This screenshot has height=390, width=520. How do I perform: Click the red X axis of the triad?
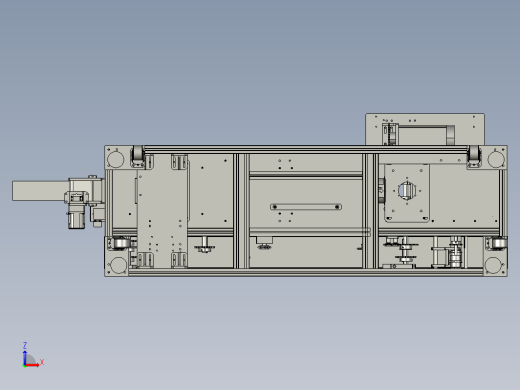33,365
